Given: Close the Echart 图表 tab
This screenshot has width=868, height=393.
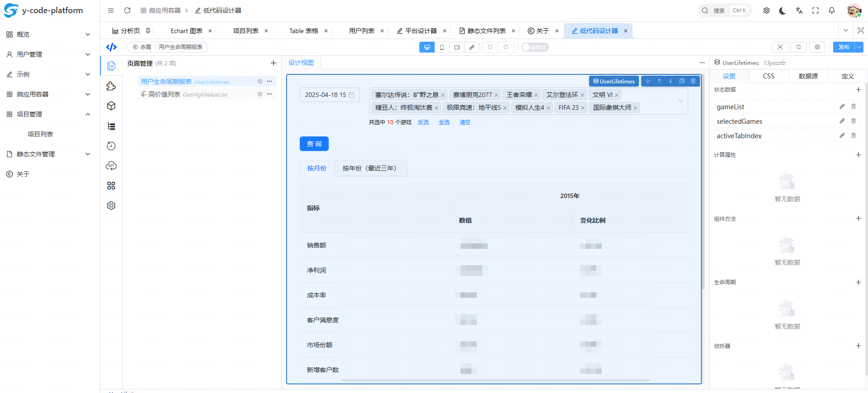Looking at the screenshot, I should tap(210, 31).
